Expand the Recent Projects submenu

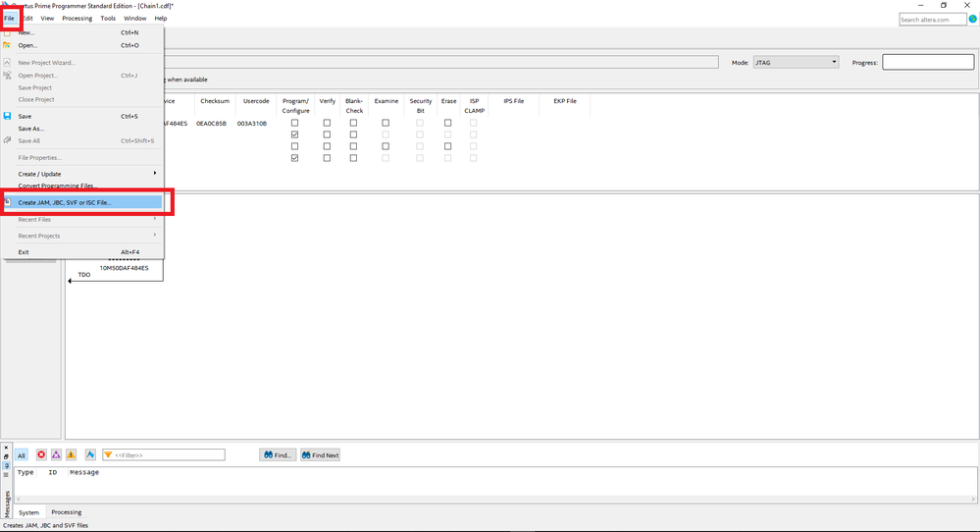pyautogui.click(x=81, y=236)
